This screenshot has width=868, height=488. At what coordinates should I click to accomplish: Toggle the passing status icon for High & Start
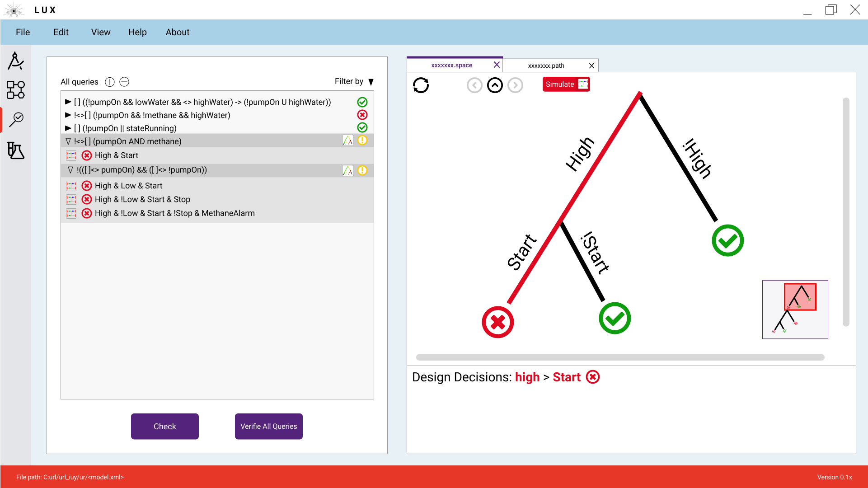pos(87,155)
